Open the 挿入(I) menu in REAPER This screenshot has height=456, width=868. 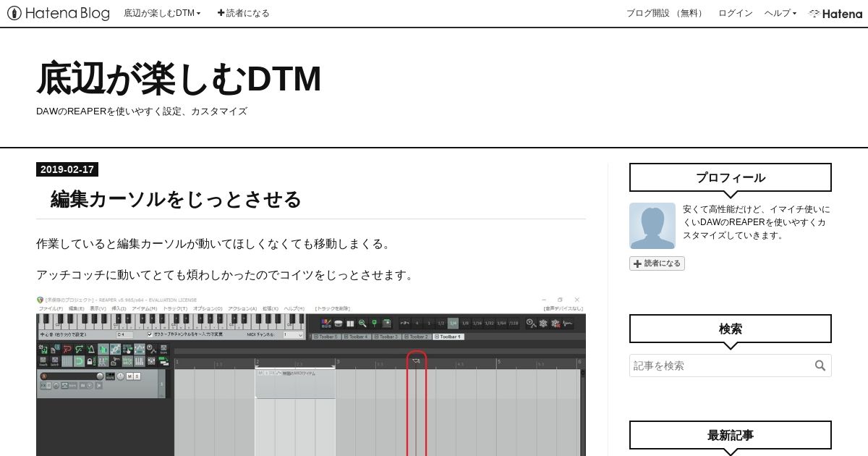pos(119,308)
